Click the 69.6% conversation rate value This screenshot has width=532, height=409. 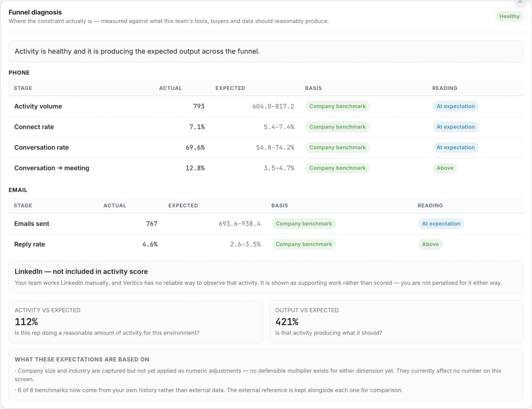tap(195, 147)
